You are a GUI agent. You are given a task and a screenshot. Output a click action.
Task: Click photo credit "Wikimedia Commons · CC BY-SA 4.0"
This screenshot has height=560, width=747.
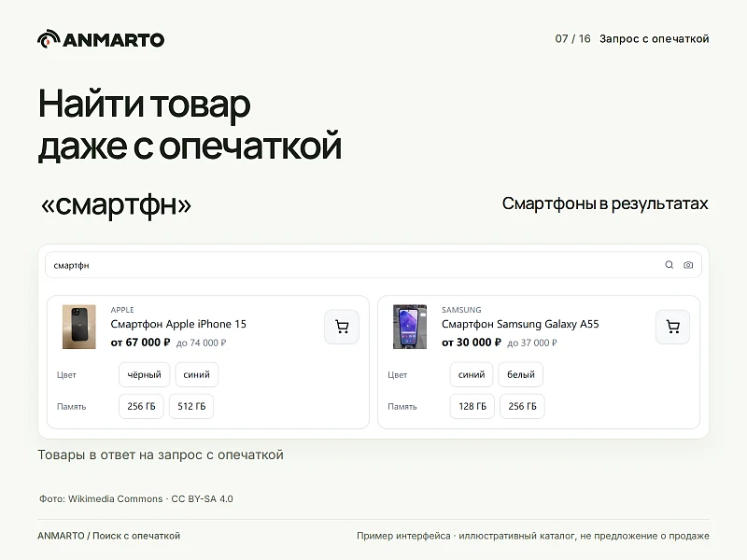pyautogui.click(x=150, y=498)
